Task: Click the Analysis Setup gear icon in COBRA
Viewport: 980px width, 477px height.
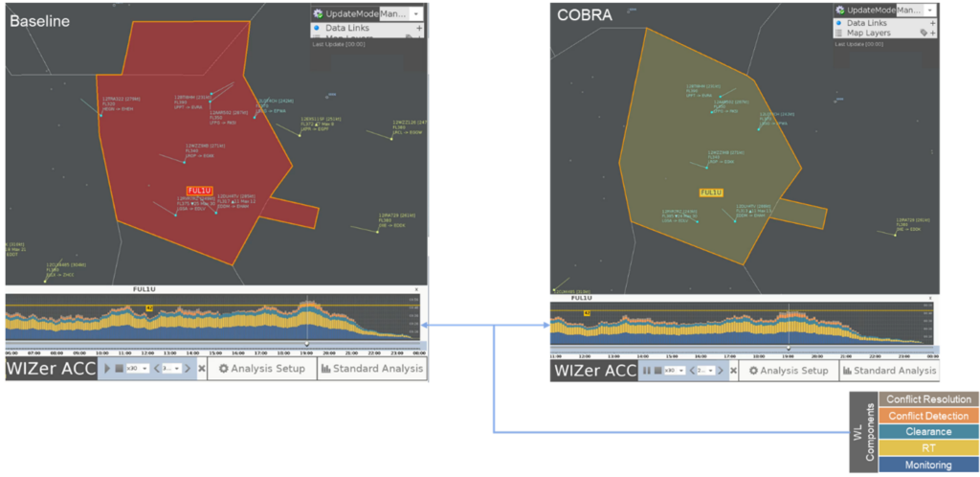Action: 753,370
